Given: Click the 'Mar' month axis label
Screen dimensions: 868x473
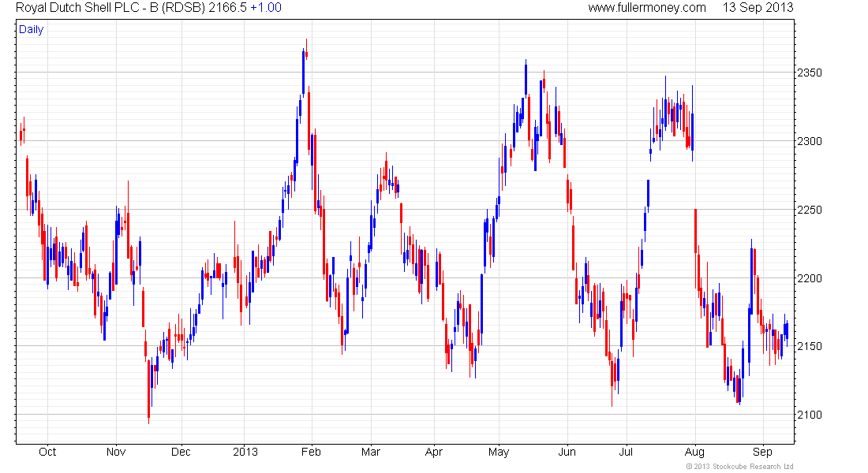Looking at the screenshot, I should 371,452.
